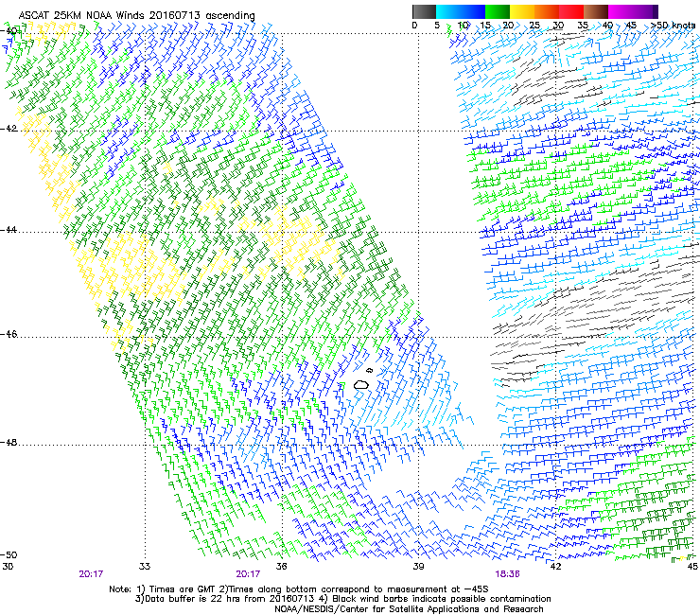Pick the orange 25-30 knots legend segment
Image resolution: width=700 pixels, height=615 pixels.
[x=547, y=11]
